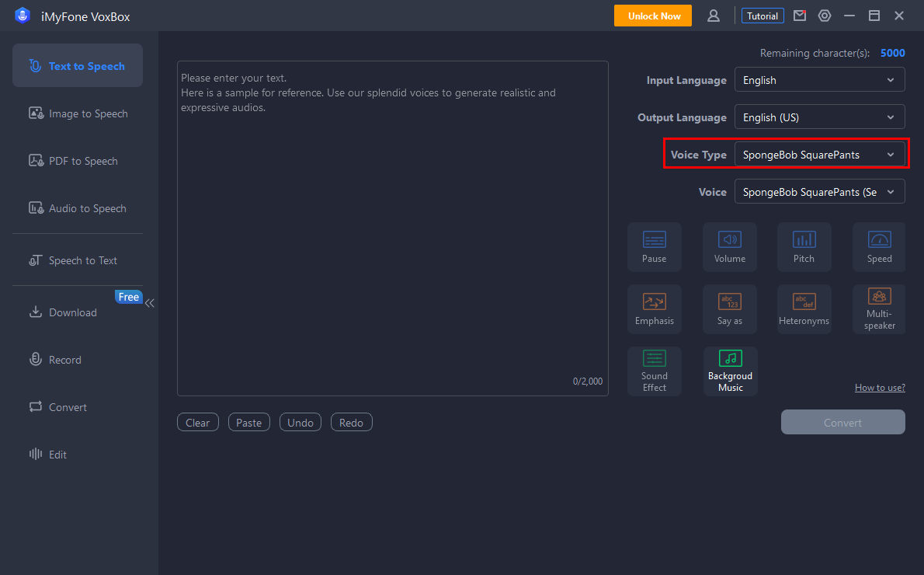Open the Say as tool
Image resolution: width=924 pixels, height=575 pixels.
click(730, 309)
